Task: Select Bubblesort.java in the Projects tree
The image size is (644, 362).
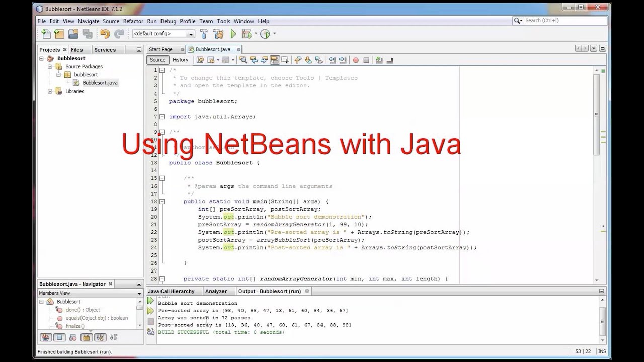Action: (100, 83)
